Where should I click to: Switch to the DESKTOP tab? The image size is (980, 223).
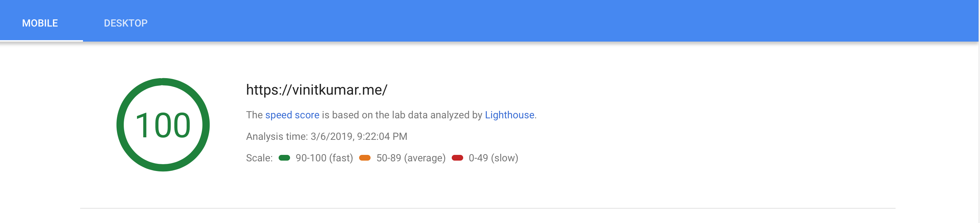tap(126, 23)
